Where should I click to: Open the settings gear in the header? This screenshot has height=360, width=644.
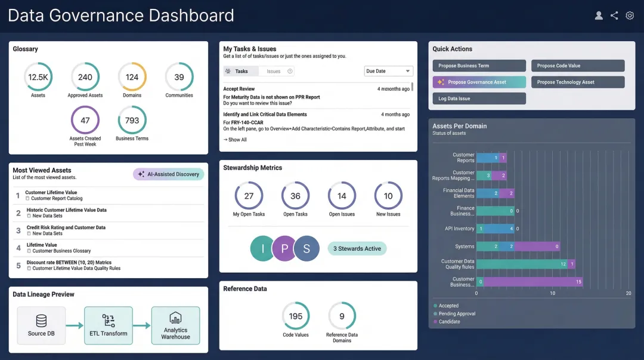(630, 16)
